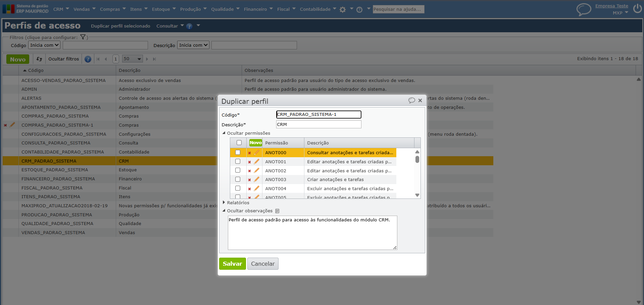This screenshot has height=305, width=644.
Task: Check the ANOT001 permission checkbox
Action: tap(238, 162)
